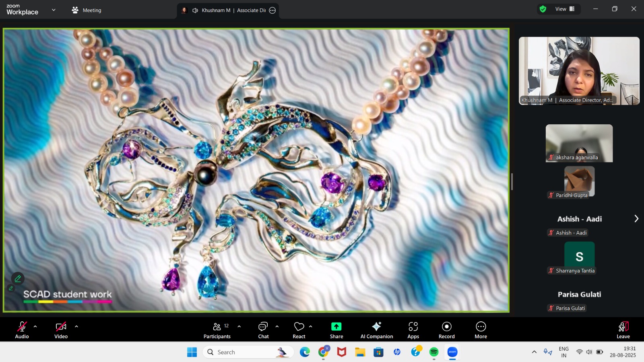644x362 pixels.
Task: Select Khushnam M's video thumbnail
Action: (x=579, y=71)
